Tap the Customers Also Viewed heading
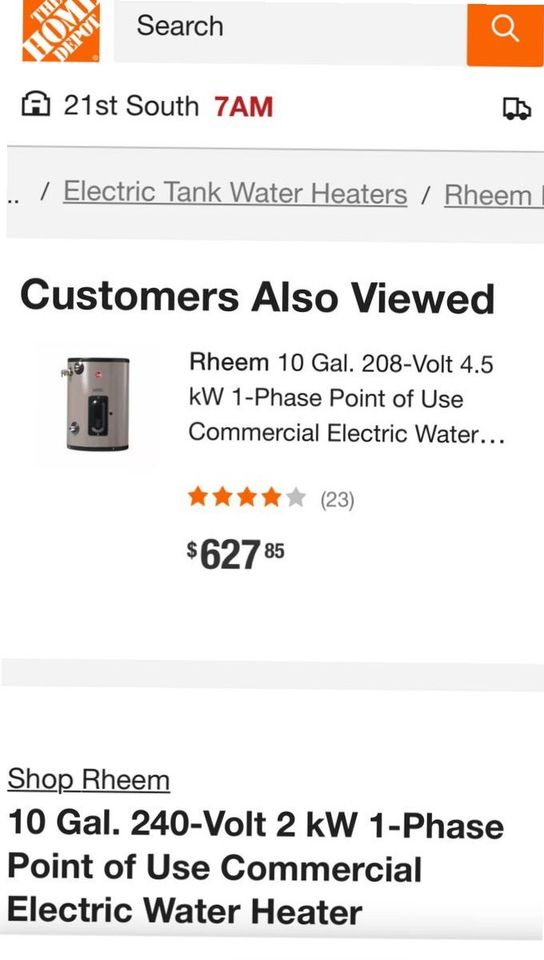 point(257,297)
